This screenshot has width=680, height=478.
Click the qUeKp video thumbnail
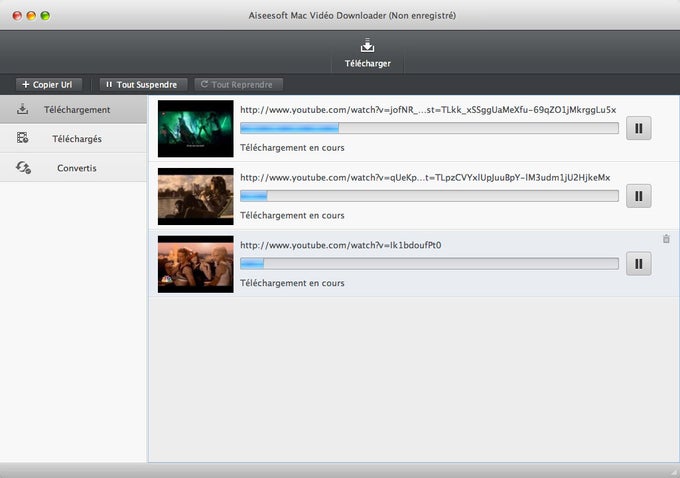[x=196, y=196]
